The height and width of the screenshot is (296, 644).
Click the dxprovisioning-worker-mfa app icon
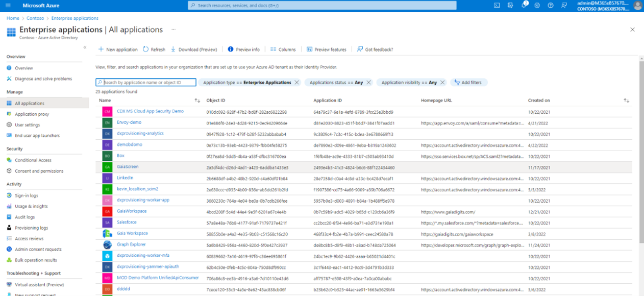pos(107,256)
